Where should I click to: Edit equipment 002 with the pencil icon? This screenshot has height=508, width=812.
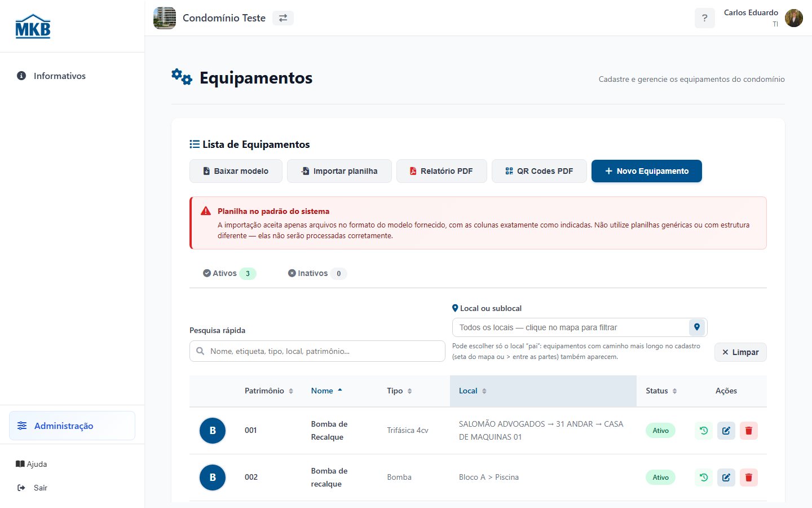click(726, 478)
